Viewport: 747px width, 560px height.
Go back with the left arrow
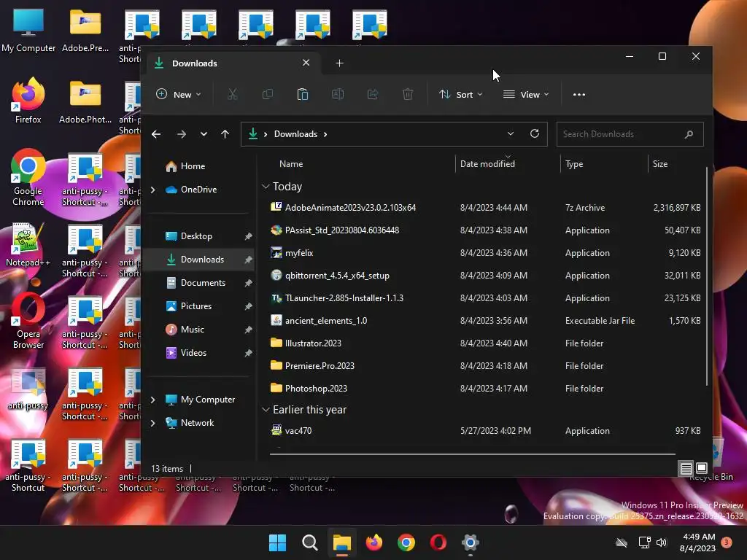click(x=156, y=134)
